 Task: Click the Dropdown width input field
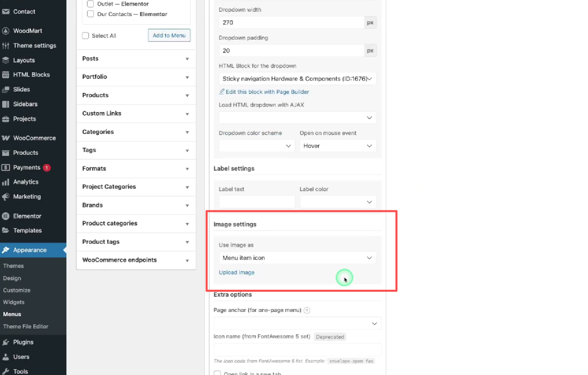click(x=291, y=22)
